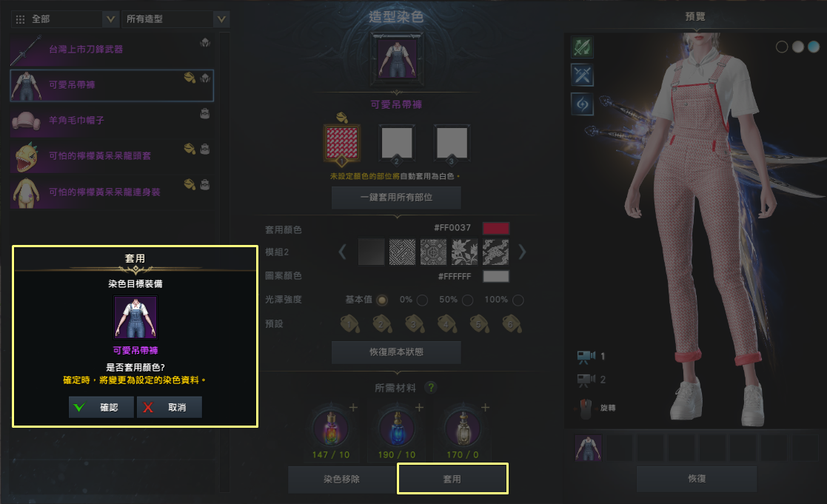The height and width of the screenshot is (504, 827).
Task: Choose the 0% gloss radio option
Action: 422,300
